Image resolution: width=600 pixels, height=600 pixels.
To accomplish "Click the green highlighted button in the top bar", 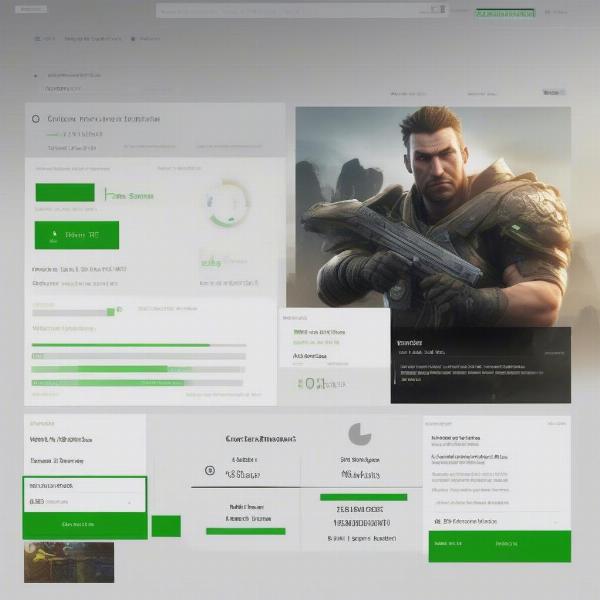I will click(x=505, y=13).
